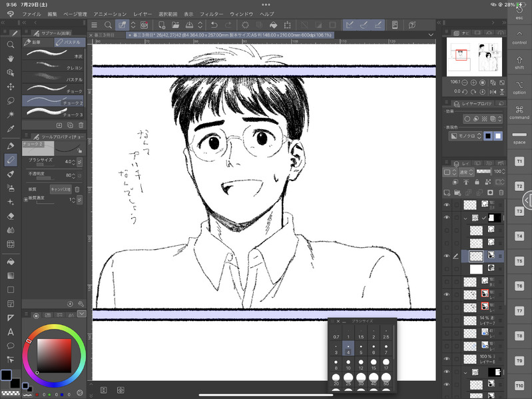Image resolution: width=532 pixels, height=399 pixels.
Task: Toggle visibility eye of selected pen-marked layer
Action: 447,256
